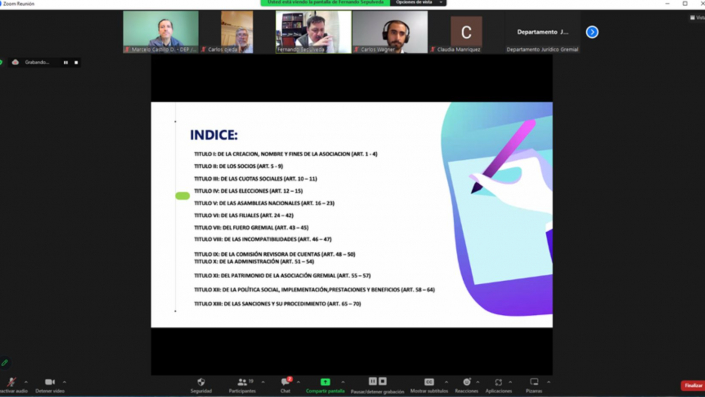Open the Aplicaciones icon
This screenshot has width=705, height=397.
tap(498, 382)
